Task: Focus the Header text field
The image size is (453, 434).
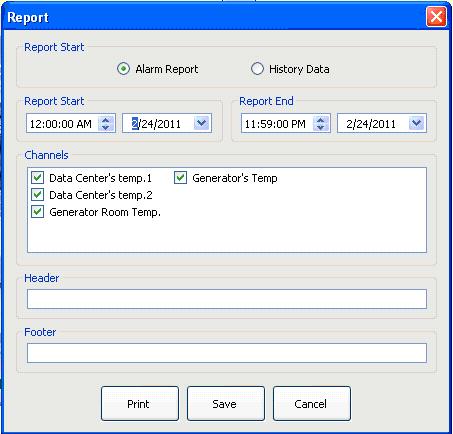Action: pos(227,299)
